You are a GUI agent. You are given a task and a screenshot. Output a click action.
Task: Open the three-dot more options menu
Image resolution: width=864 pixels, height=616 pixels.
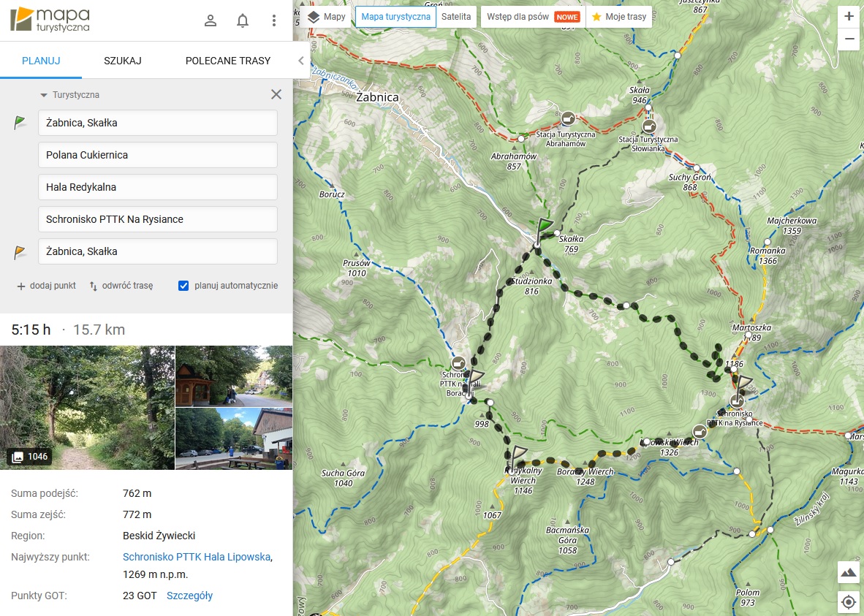[x=274, y=20]
